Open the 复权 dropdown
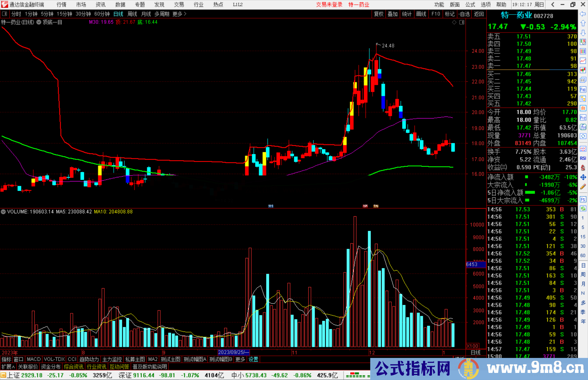 pos(379,14)
